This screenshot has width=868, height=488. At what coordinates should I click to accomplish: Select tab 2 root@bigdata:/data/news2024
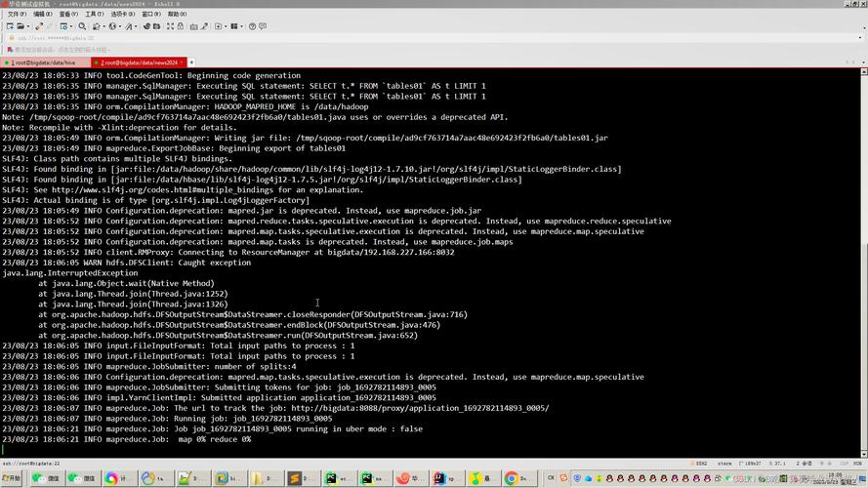tap(139, 62)
